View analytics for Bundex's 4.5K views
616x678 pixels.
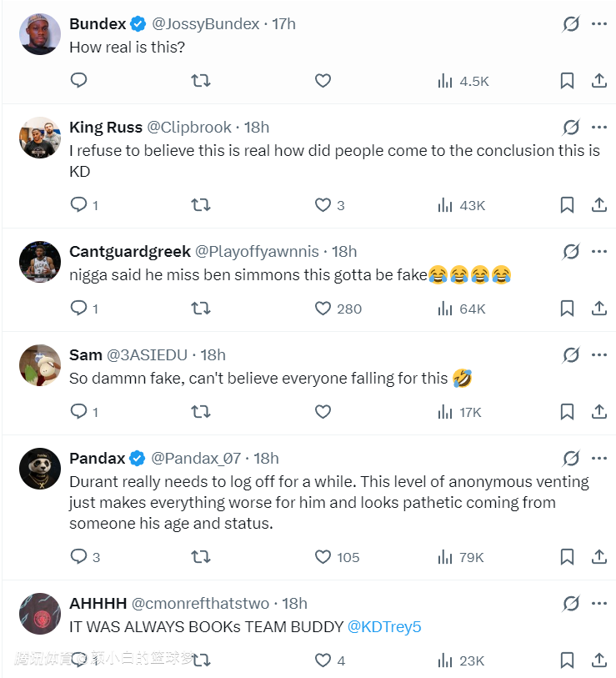coord(463,81)
